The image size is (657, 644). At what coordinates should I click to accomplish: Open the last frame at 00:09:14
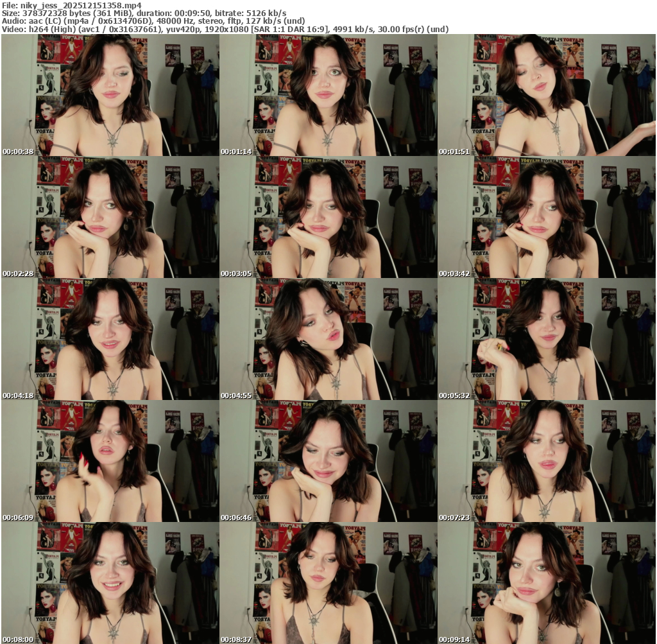pyautogui.click(x=546, y=583)
